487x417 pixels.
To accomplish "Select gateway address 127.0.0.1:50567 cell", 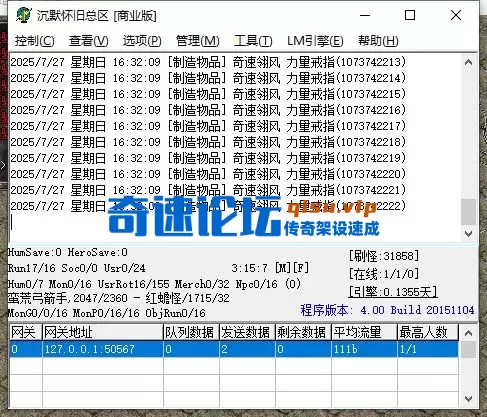I will pos(103,349).
